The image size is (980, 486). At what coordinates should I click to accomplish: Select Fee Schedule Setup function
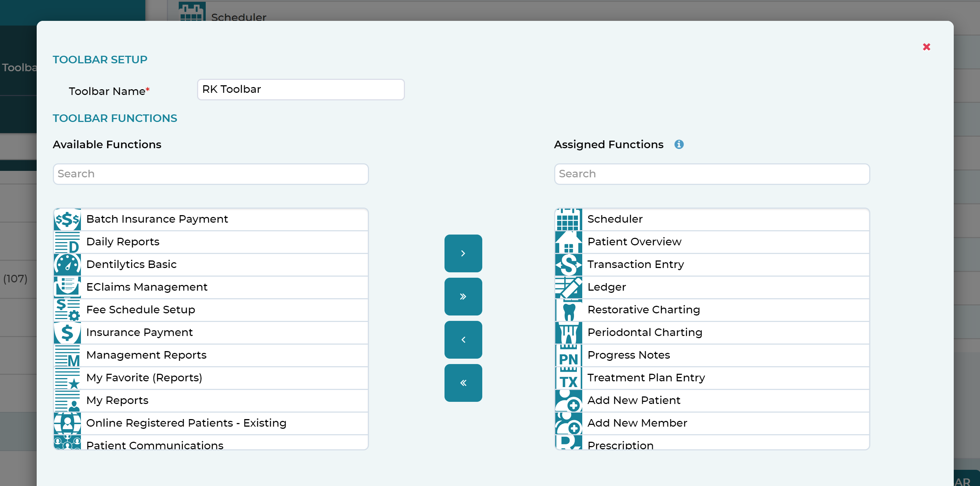[211, 310]
